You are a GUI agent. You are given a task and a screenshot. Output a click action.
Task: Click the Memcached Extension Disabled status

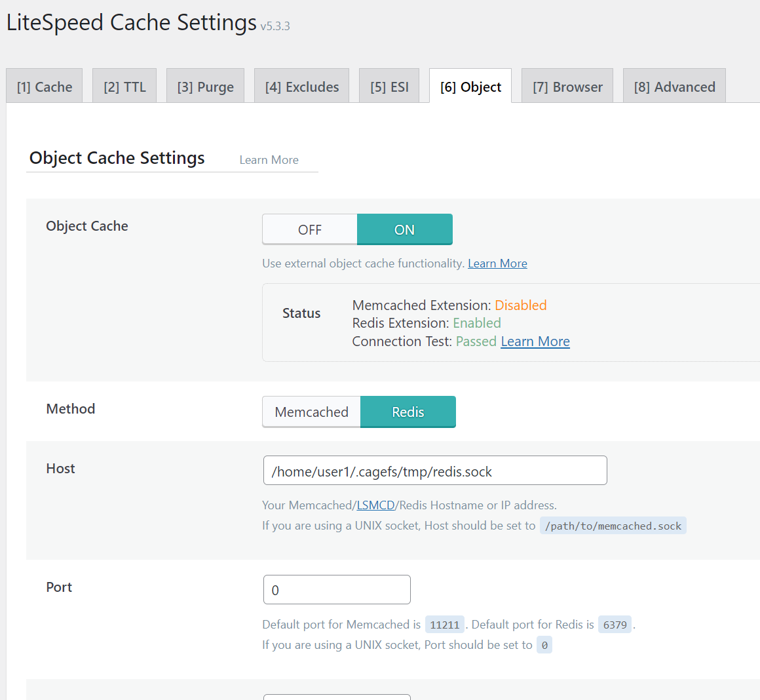click(x=521, y=305)
